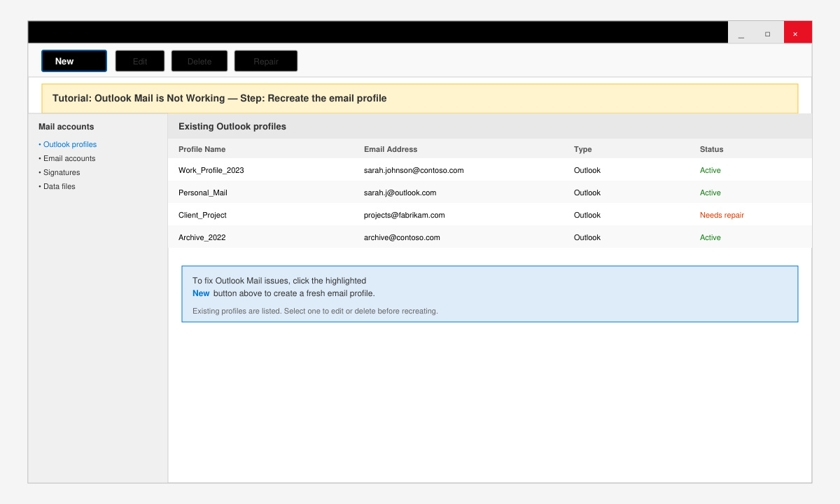Viewport: 840px width, 504px height.
Task: Click the sarah.johnson@contoso.com email address
Action: [414, 170]
